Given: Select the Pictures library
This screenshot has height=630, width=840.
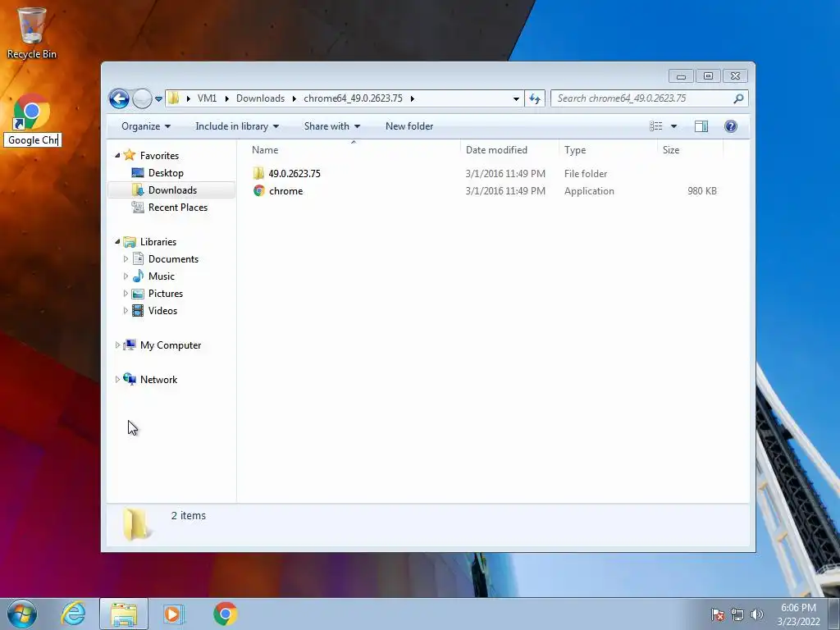Looking at the screenshot, I should pos(166,294).
